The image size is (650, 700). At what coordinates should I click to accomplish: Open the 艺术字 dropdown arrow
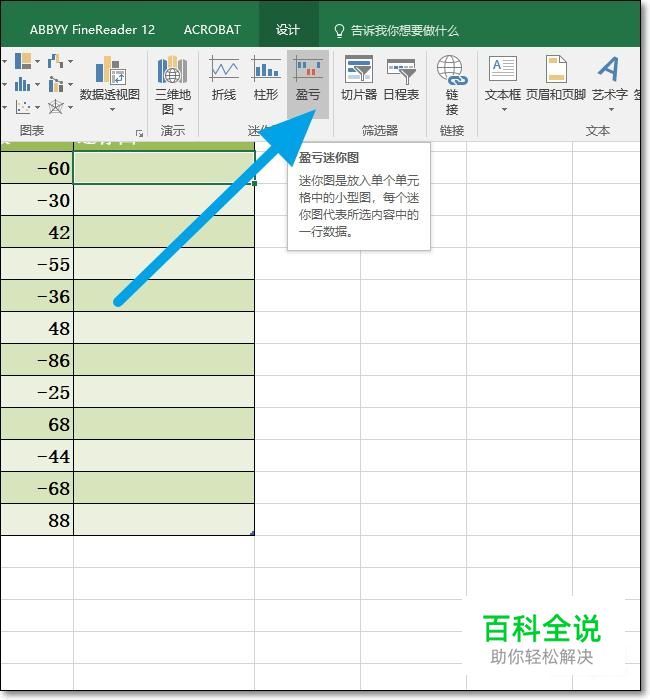coord(611,109)
